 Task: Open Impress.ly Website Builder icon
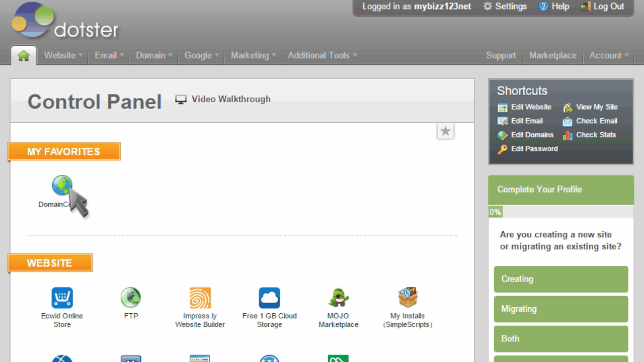(x=200, y=298)
